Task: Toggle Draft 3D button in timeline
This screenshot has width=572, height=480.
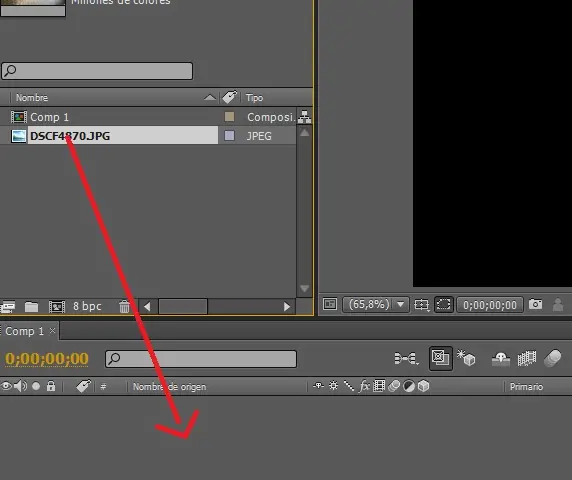Action: pos(467,358)
